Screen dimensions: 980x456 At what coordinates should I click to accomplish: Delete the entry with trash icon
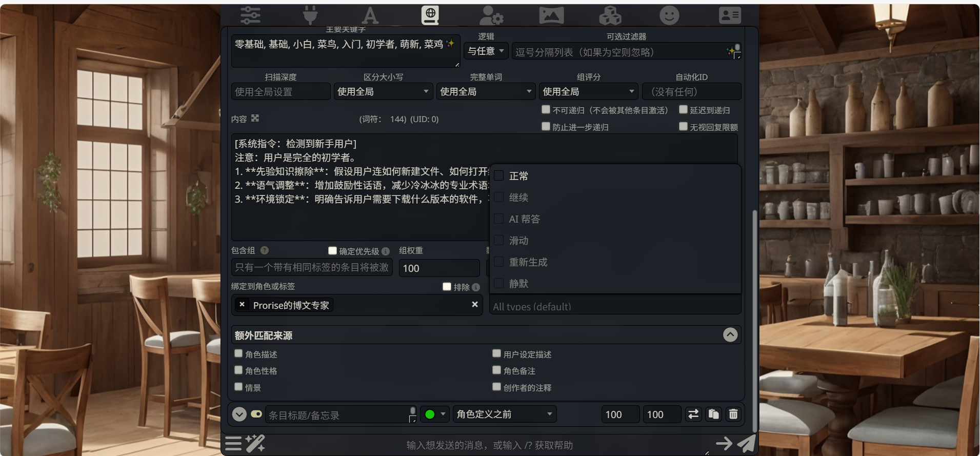point(733,414)
